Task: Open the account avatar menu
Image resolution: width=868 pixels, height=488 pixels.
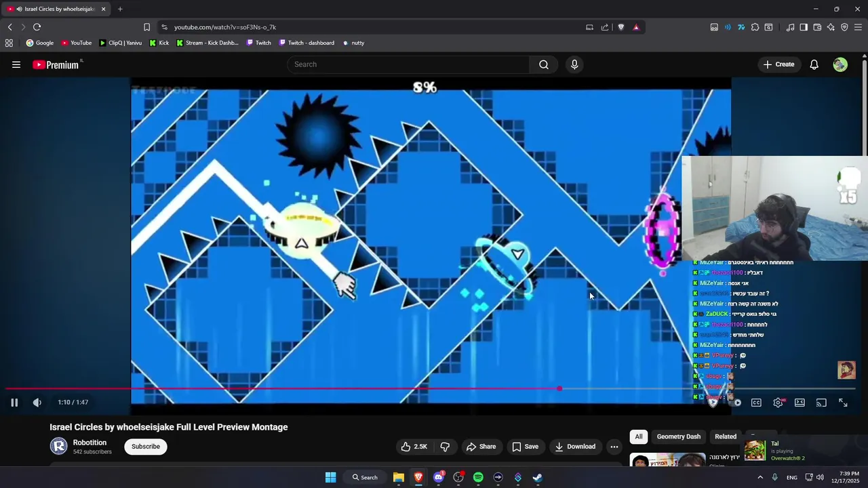Action: click(x=840, y=64)
